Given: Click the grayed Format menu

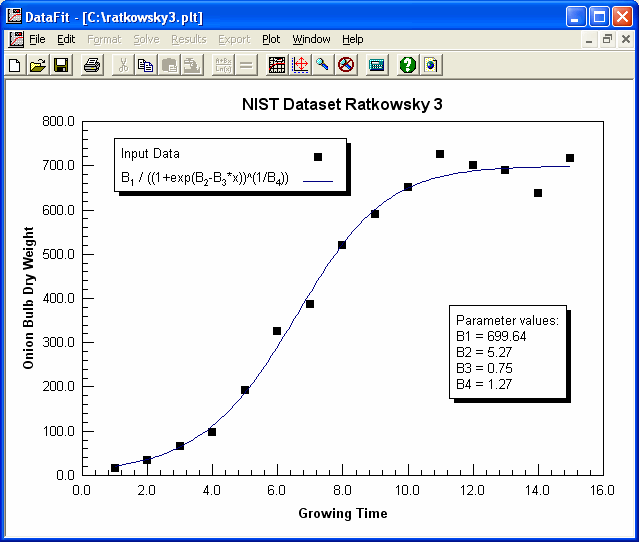Looking at the screenshot, I should pyautogui.click(x=104, y=40).
